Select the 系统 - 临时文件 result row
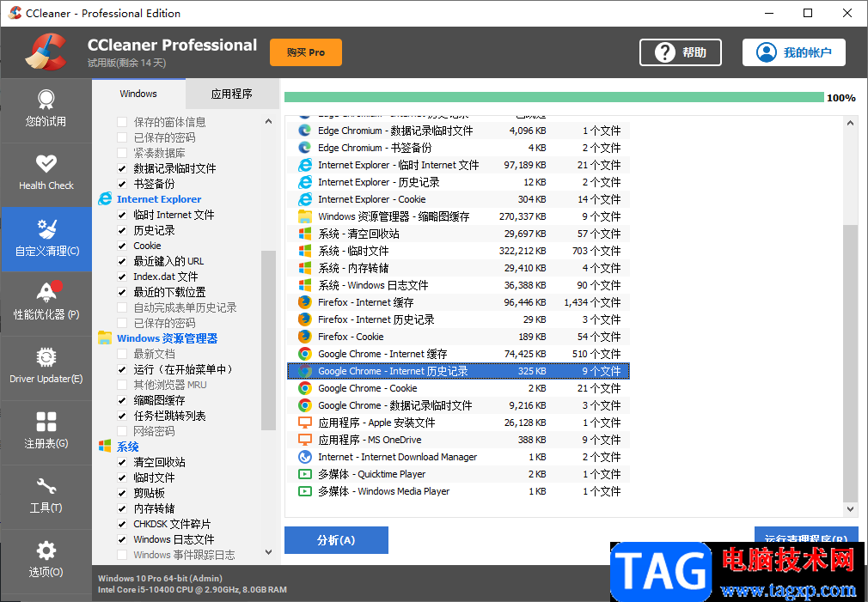 [458, 251]
